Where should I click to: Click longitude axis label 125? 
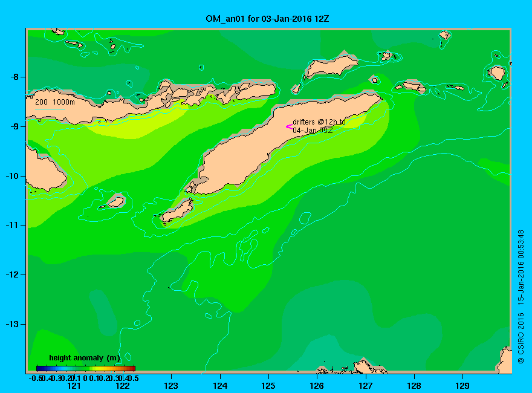[x=268, y=386]
